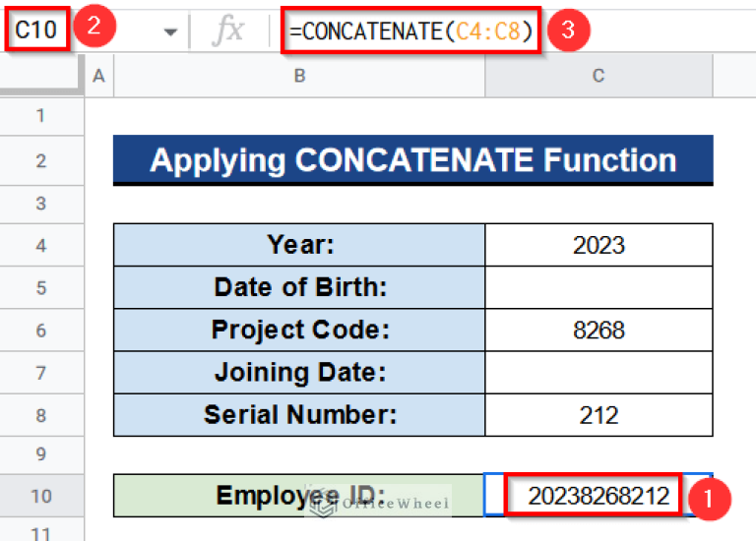Select the 'Year:' label cell
Image resolution: width=756 pixels, height=541 pixels.
point(299,245)
